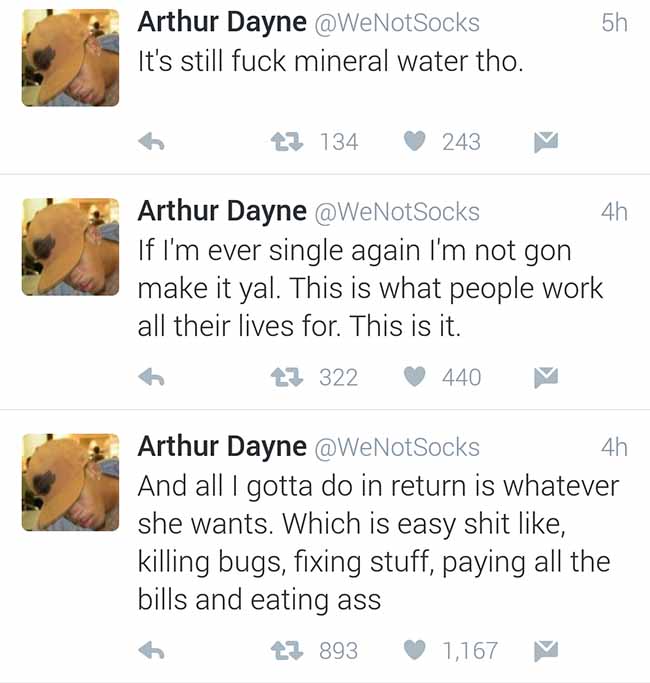Reply to the 'killing bugs' tweet
Viewport: 650px width, 683px height.
point(151,651)
